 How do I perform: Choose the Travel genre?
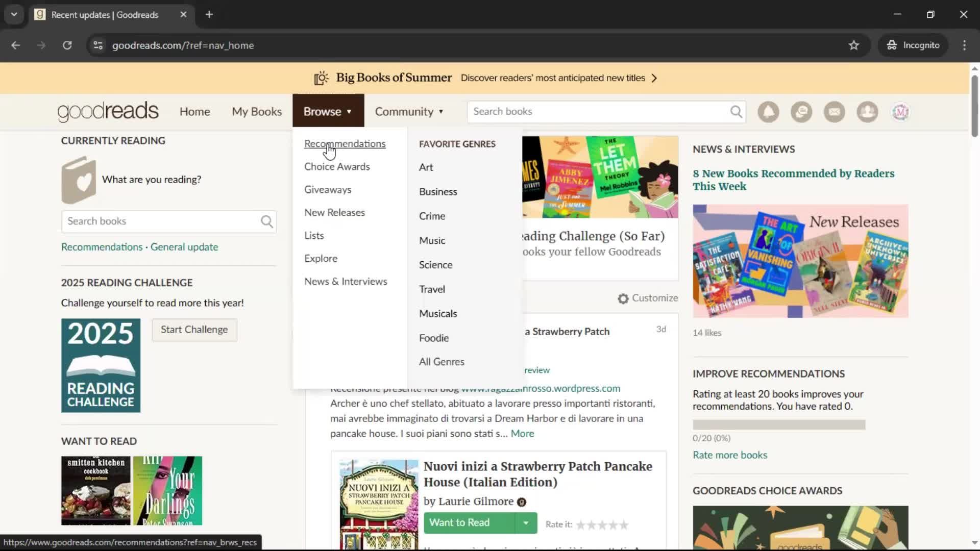(x=432, y=289)
